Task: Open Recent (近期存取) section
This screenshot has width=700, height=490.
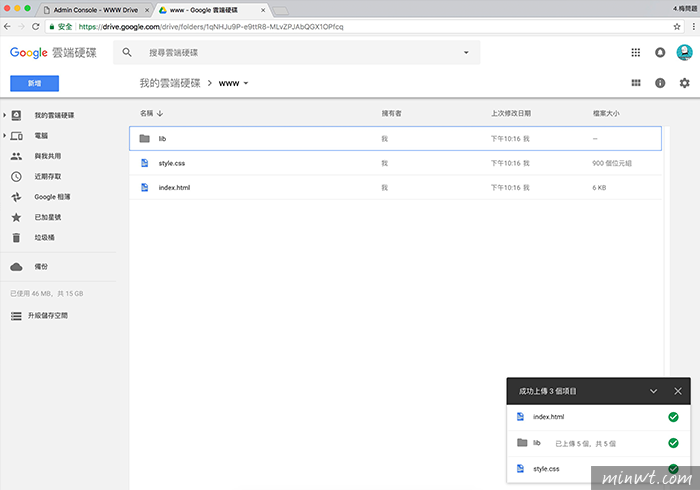Action: 47,177
